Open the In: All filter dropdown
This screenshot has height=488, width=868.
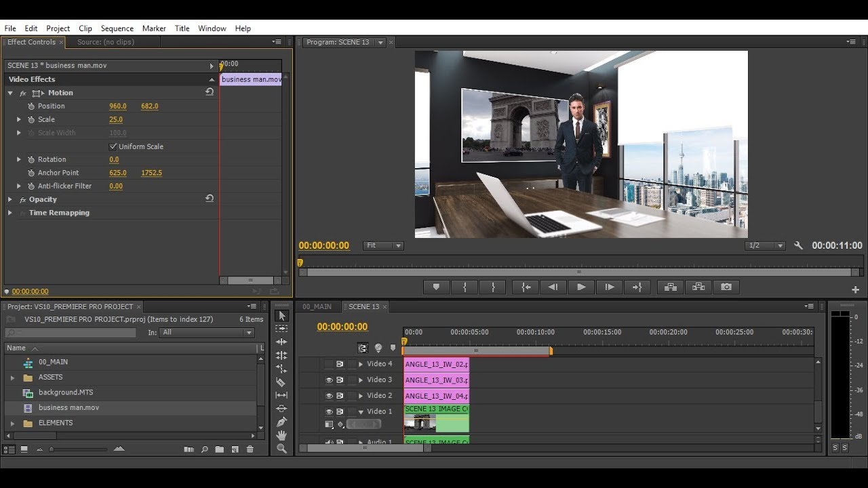point(208,333)
